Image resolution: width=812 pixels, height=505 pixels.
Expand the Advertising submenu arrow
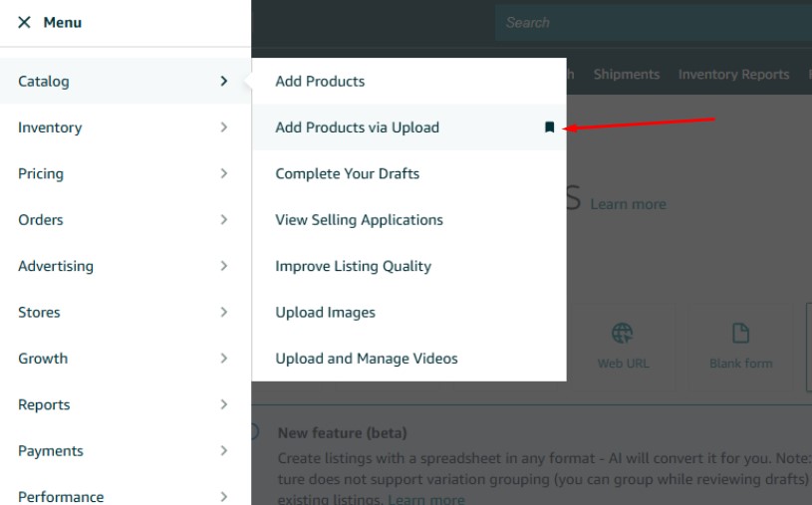coord(224,266)
